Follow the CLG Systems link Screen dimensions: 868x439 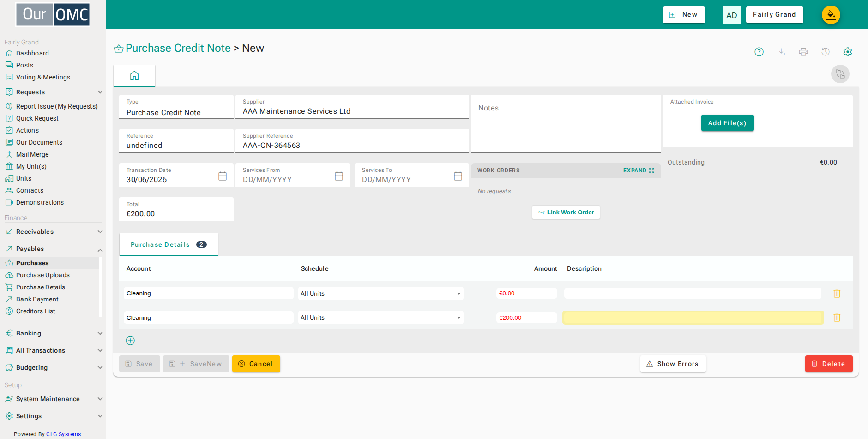[x=63, y=434]
